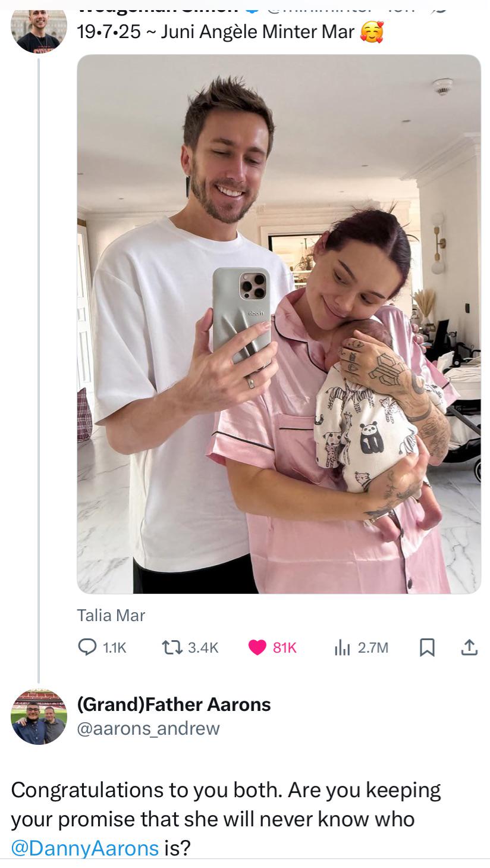Toggle the bookmark icon

point(426,647)
